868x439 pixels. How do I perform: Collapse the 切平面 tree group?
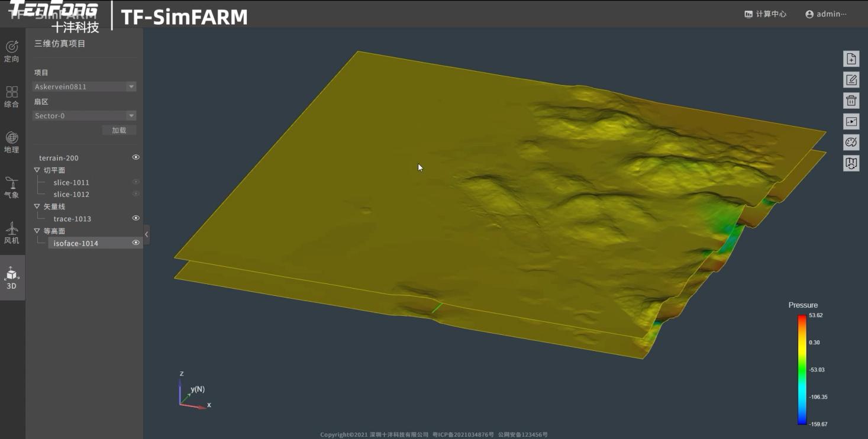click(x=37, y=170)
